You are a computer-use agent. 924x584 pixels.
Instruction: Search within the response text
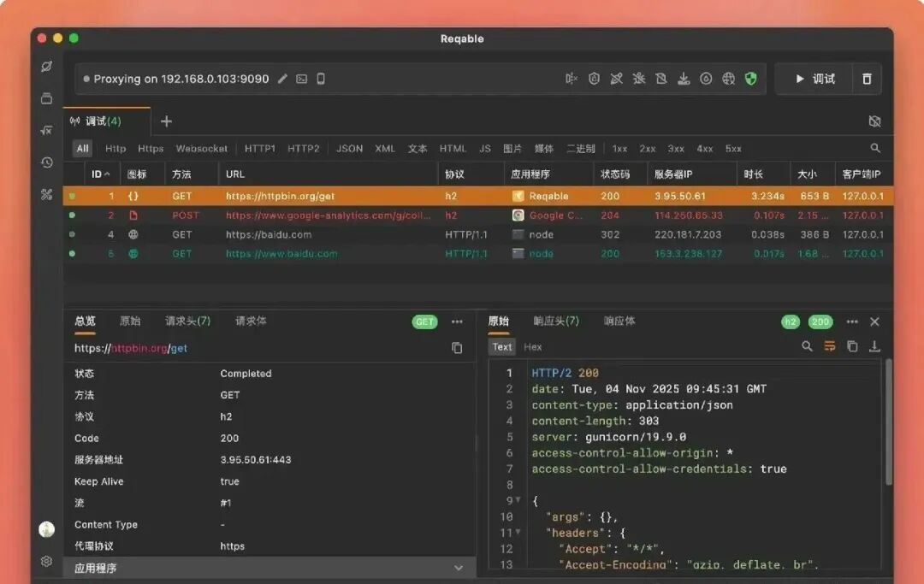807,347
